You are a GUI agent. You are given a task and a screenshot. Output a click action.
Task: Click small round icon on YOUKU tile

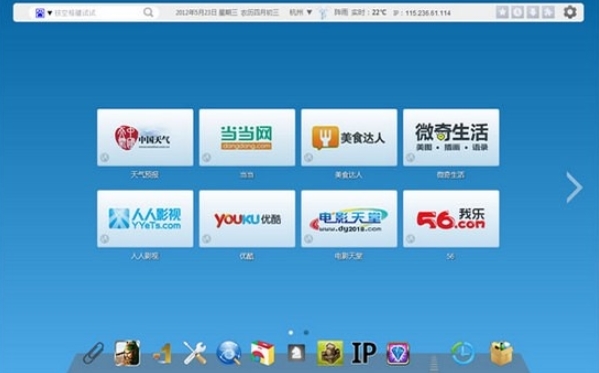tap(207, 239)
